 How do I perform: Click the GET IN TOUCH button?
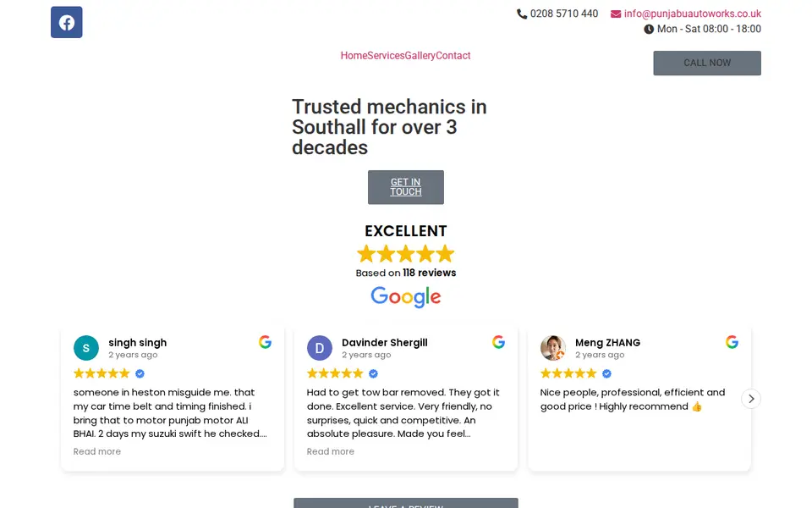[x=406, y=187]
